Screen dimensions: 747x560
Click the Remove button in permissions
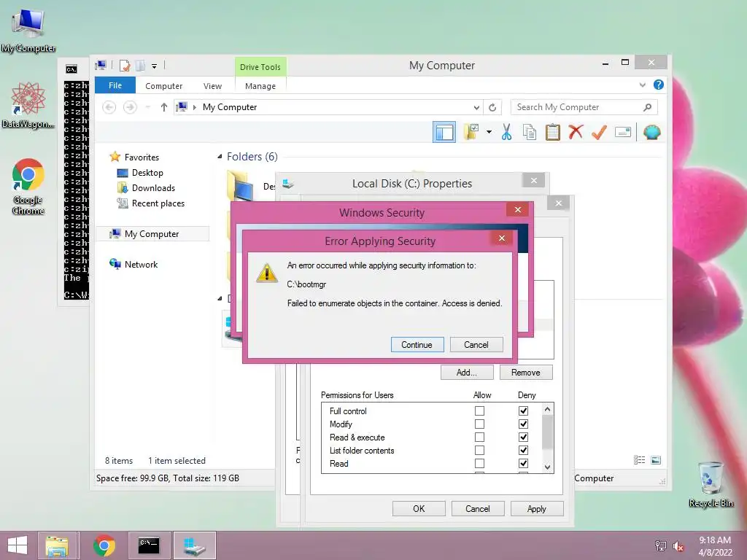(526, 373)
